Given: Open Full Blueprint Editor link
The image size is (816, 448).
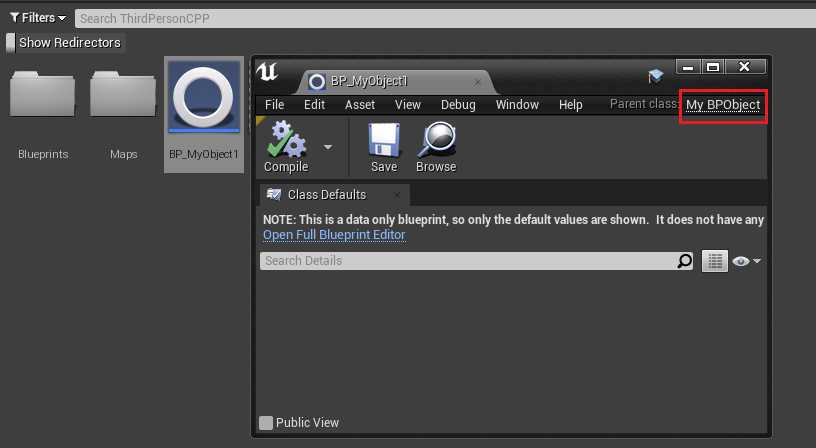Looking at the screenshot, I should [334, 235].
